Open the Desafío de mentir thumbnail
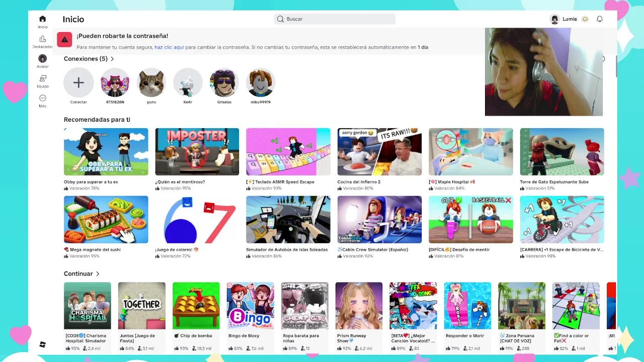 471,220
